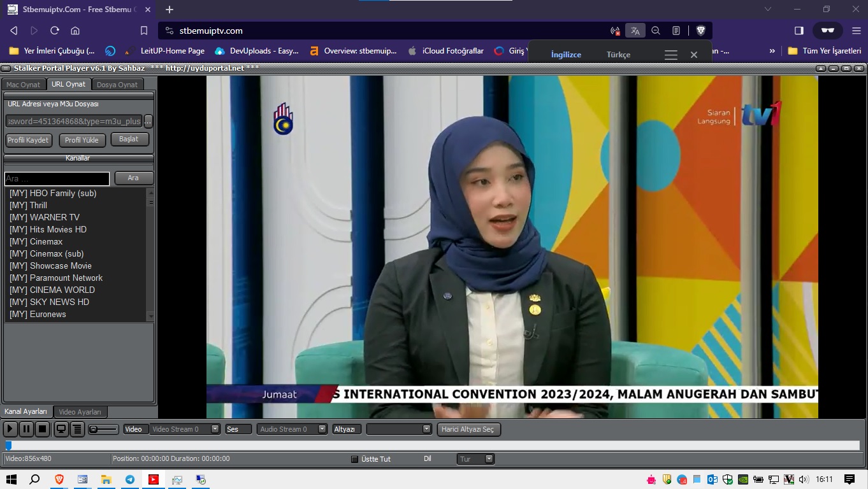The width and height of the screenshot is (868, 489).
Task: Stop playback with the square button
Action: pos(42,429)
